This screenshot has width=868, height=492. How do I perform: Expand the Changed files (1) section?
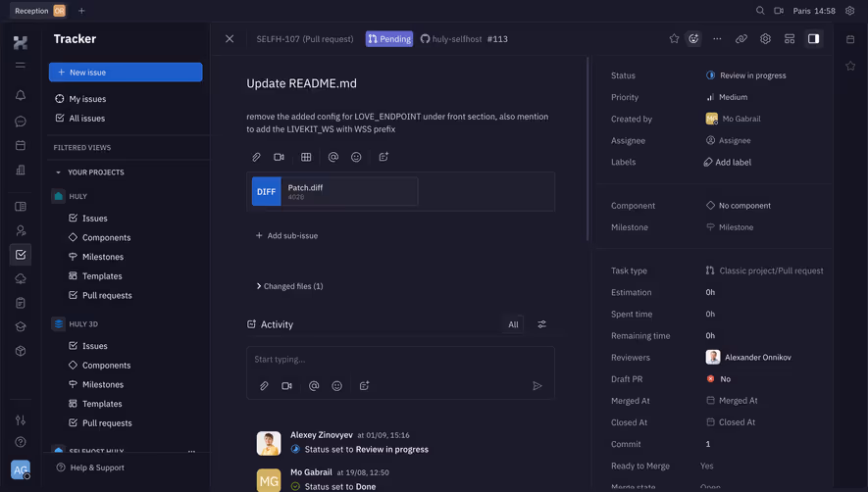[x=289, y=286]
